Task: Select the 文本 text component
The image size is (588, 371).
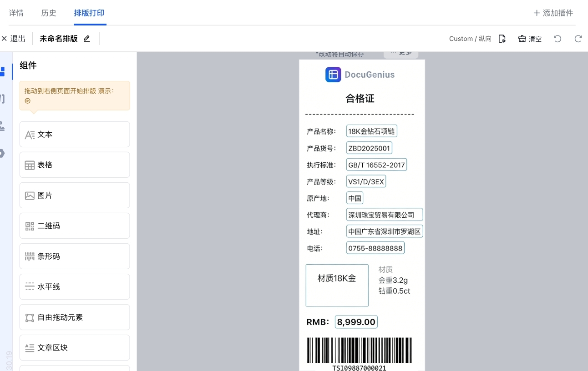Action: tap(75, 135)
